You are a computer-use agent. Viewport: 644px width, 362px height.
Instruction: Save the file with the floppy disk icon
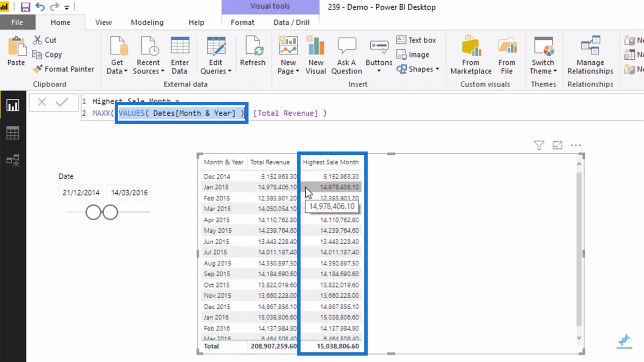pyautogui.click(x=25, y=7)
